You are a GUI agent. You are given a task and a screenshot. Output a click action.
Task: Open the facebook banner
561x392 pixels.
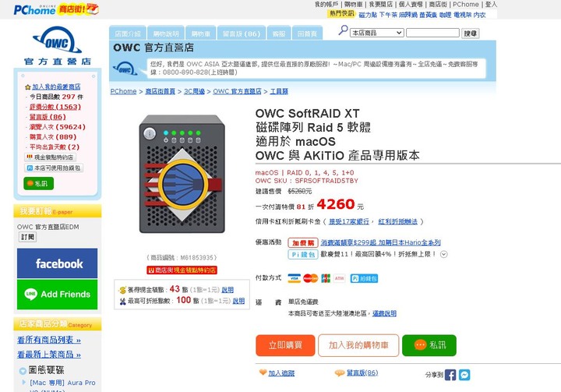[57, 263]
